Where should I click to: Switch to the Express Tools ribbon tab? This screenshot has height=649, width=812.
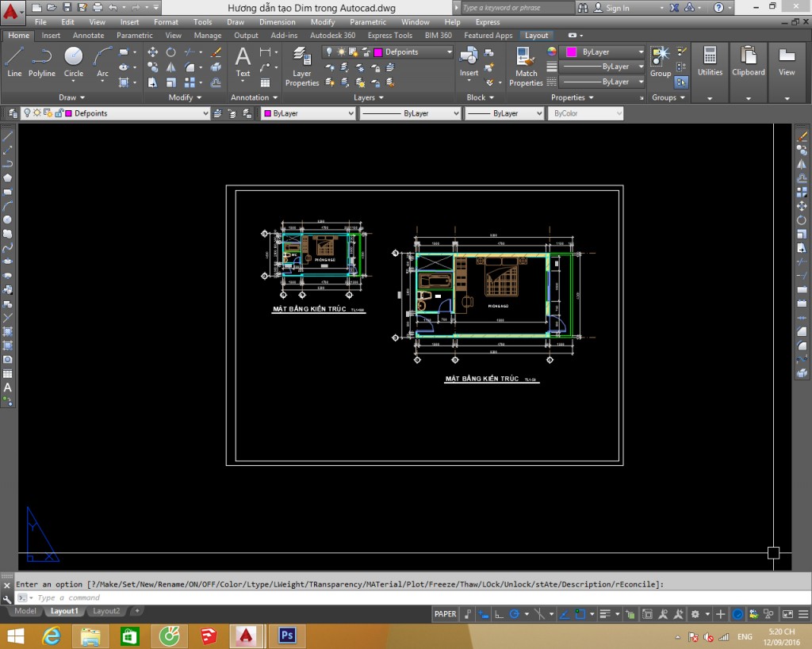389,35
